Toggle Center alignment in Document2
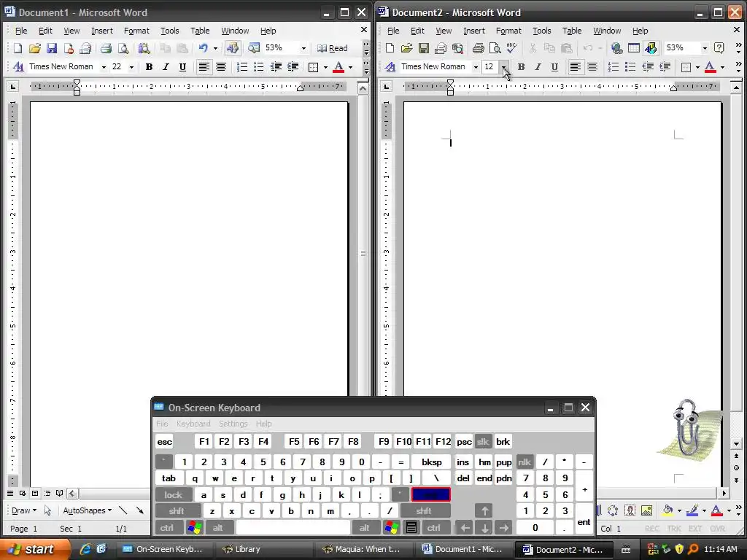The image size is (747, 560). click(592, 66)
